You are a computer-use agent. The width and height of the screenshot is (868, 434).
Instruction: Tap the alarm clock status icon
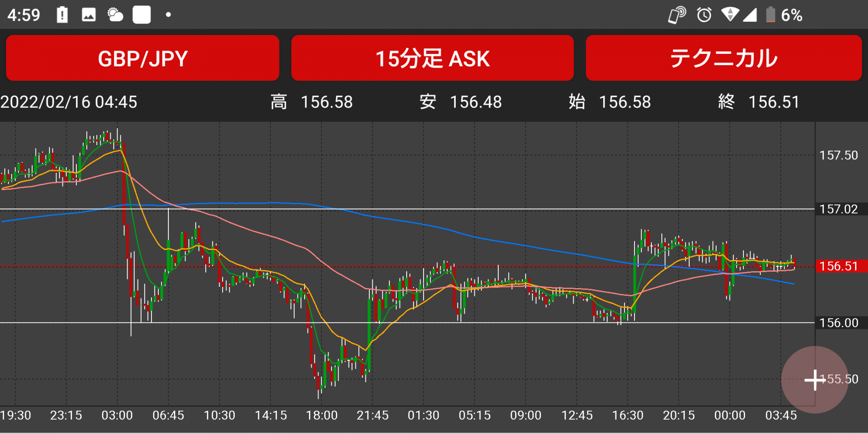(x=704, y=15)
